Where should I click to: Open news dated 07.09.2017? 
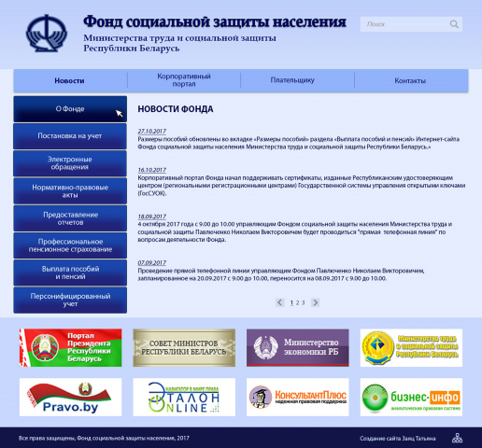point(152,262)
